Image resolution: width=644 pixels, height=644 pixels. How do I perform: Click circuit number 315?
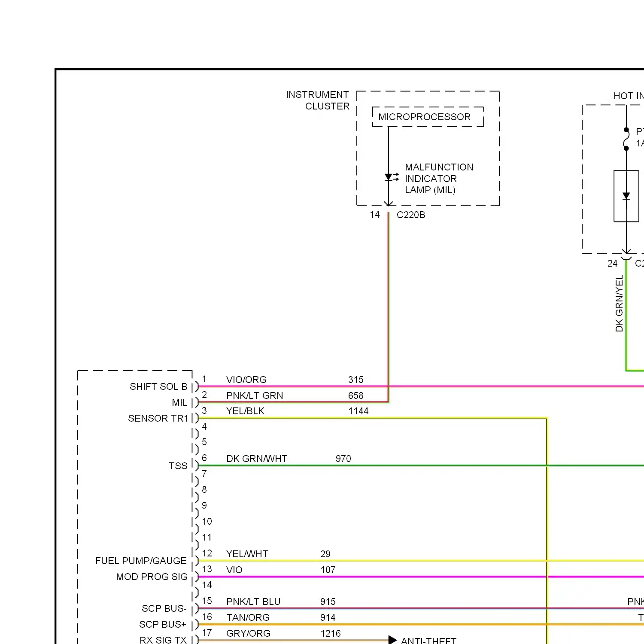tap(356, 380)
